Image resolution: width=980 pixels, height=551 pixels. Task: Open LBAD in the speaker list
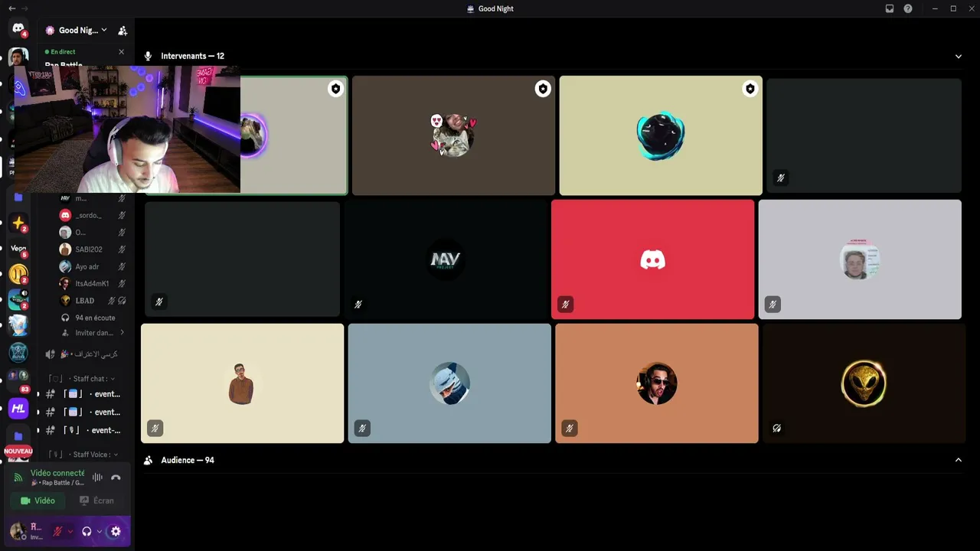tap(92, 301)
